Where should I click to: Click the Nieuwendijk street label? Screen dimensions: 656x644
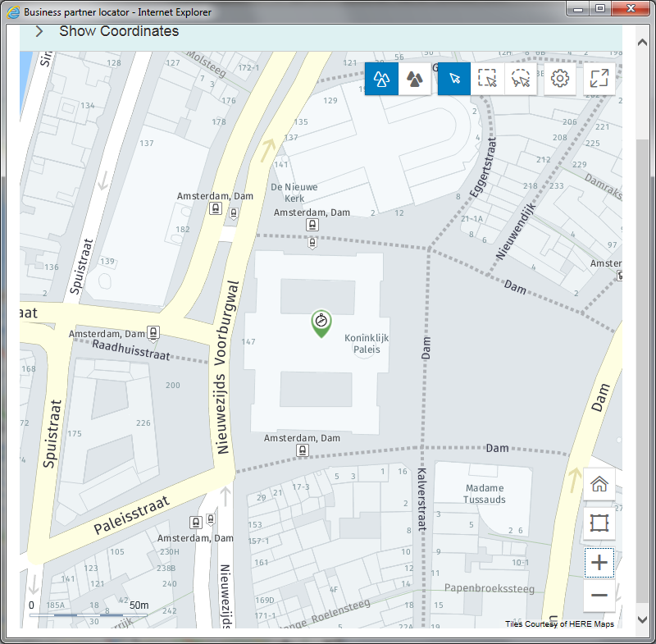coord(516,231)
